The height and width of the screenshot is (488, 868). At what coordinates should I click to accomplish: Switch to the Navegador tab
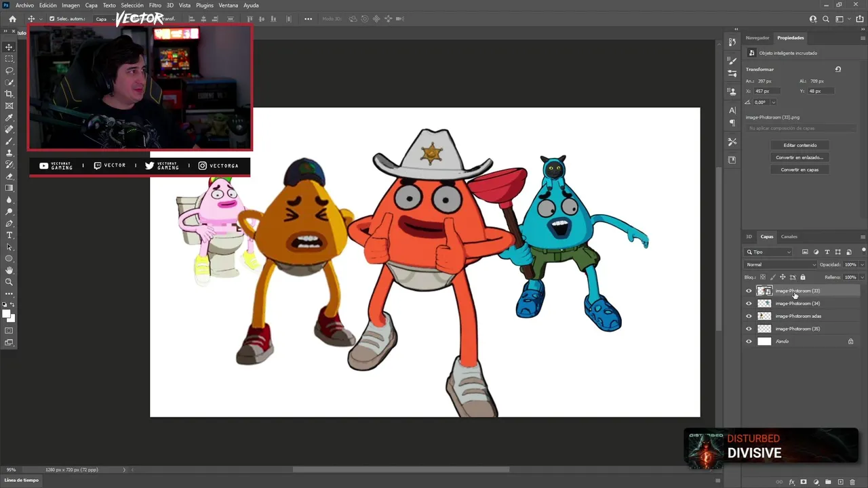click(757, 38)
